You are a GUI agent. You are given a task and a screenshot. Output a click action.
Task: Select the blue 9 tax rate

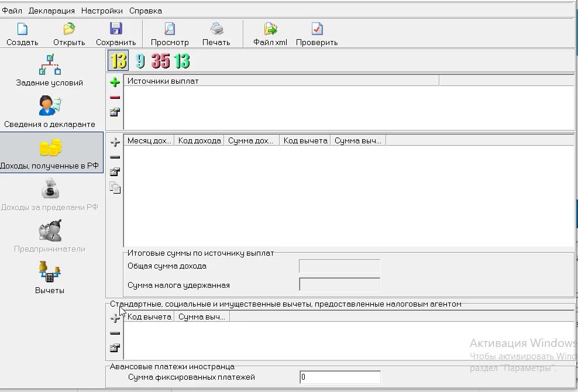[x=140, y=60]
